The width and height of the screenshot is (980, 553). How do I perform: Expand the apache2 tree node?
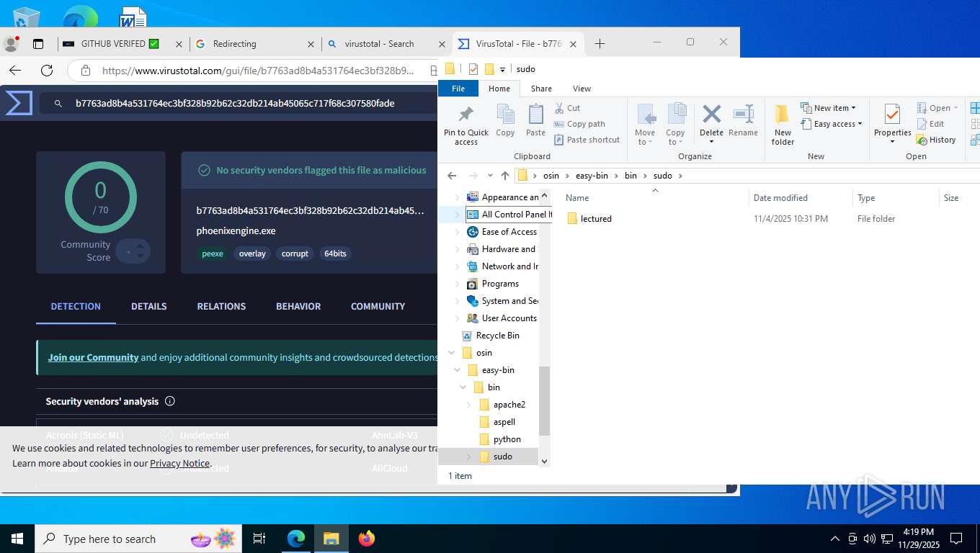[x=468, y=405]
